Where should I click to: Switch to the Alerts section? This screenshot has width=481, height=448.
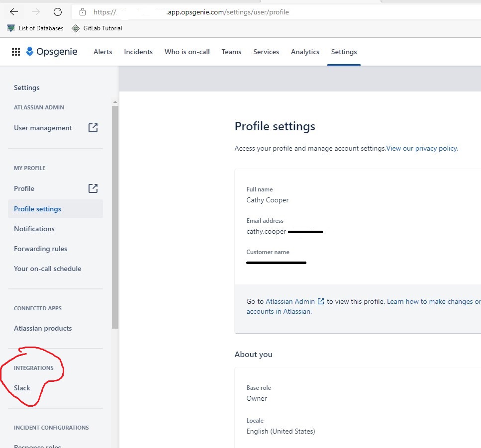point(102,51)
